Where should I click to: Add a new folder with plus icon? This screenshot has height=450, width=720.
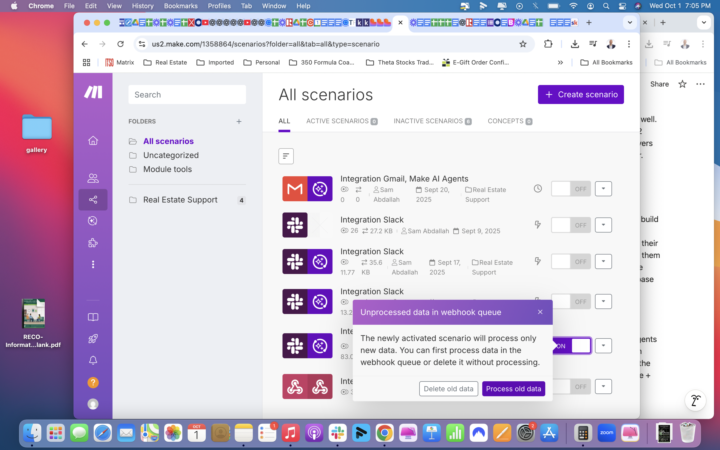tap(239, 121)
